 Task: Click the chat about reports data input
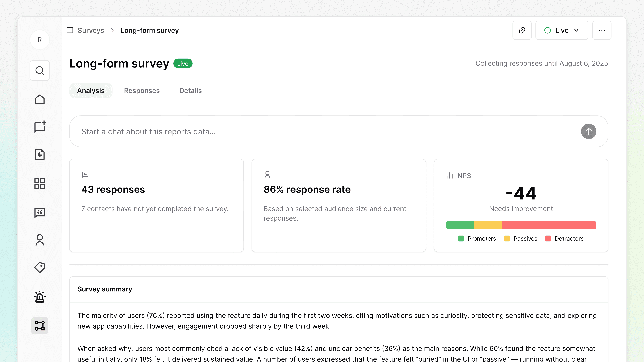click(325, 131)
